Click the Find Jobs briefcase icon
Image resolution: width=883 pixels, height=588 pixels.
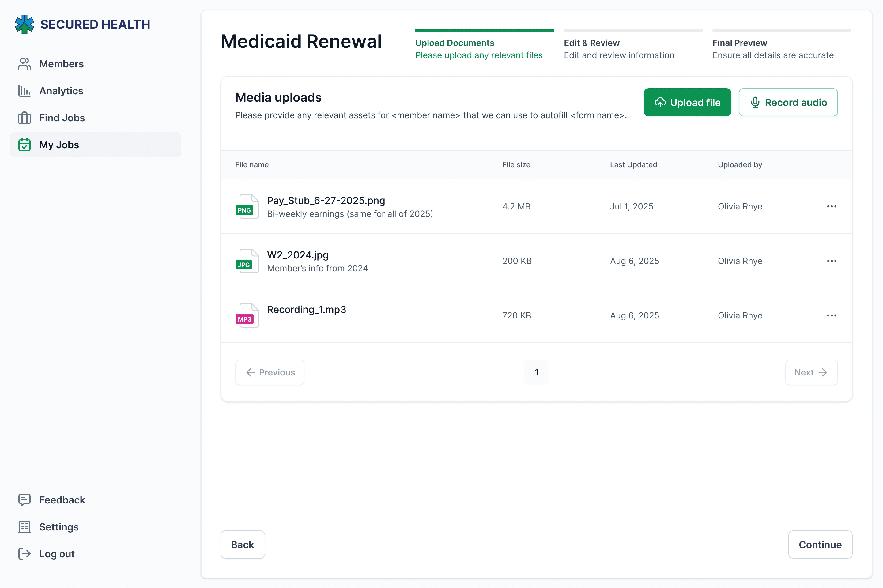tap(25, 118)
